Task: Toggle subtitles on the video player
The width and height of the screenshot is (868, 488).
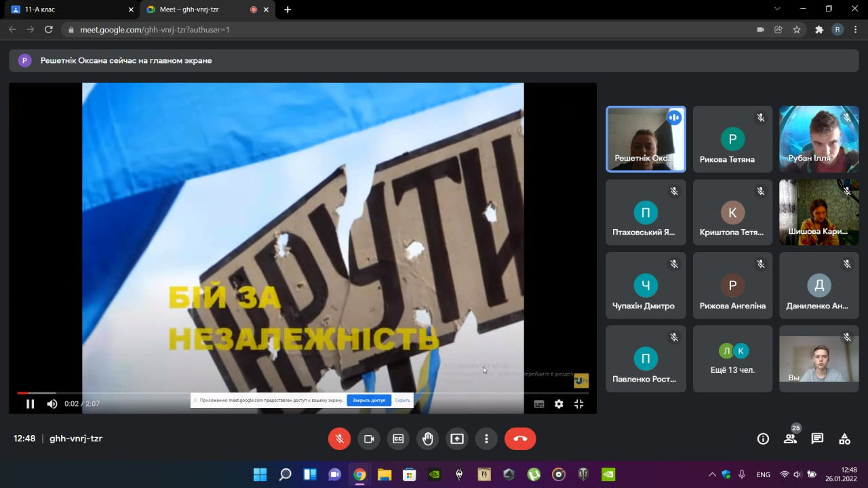Action: [x=539, y=404]
